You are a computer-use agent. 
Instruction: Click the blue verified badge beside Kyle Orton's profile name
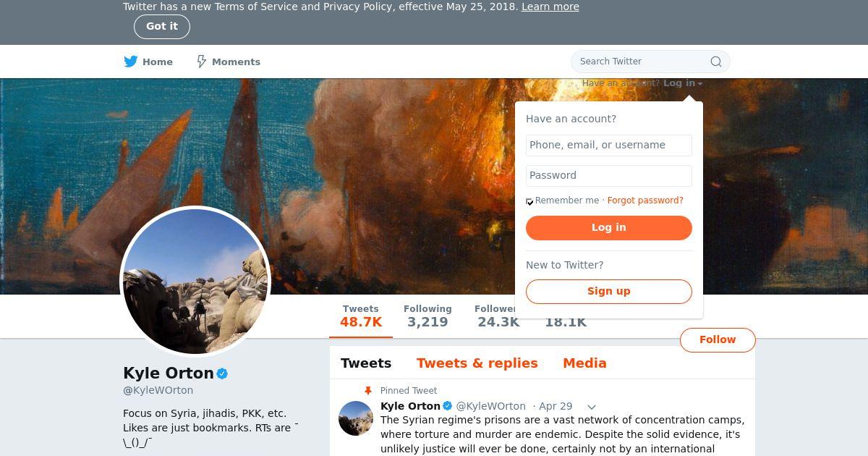223,373
